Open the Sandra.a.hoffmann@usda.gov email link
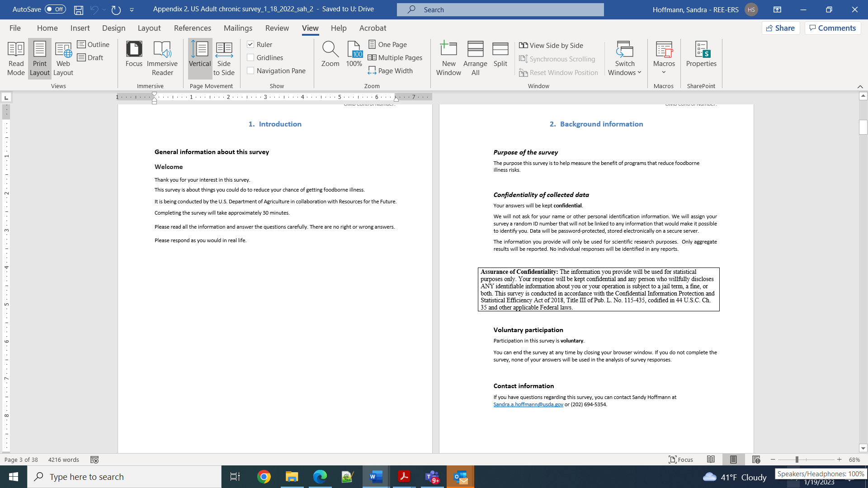 click(x=528, y=404)
